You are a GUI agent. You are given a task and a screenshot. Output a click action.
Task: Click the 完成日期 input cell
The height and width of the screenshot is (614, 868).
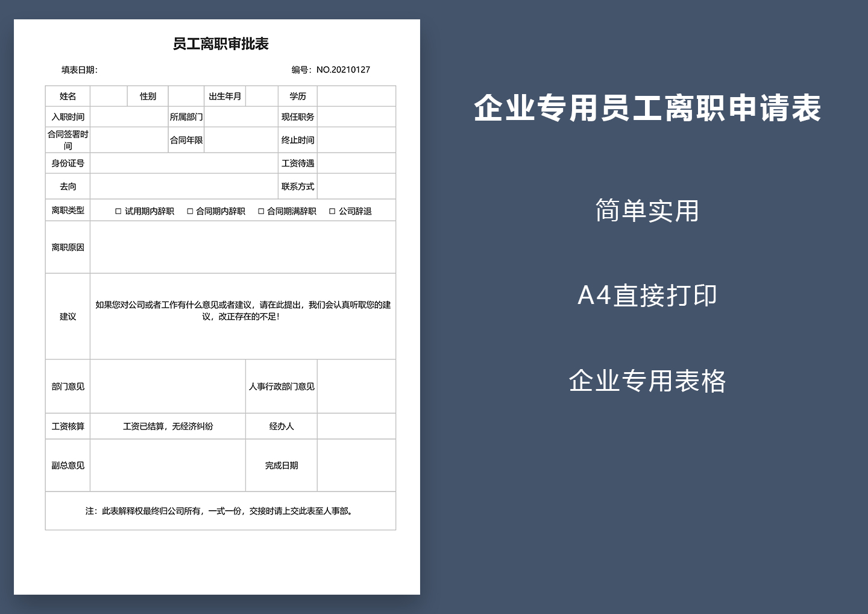pos(357,465)
